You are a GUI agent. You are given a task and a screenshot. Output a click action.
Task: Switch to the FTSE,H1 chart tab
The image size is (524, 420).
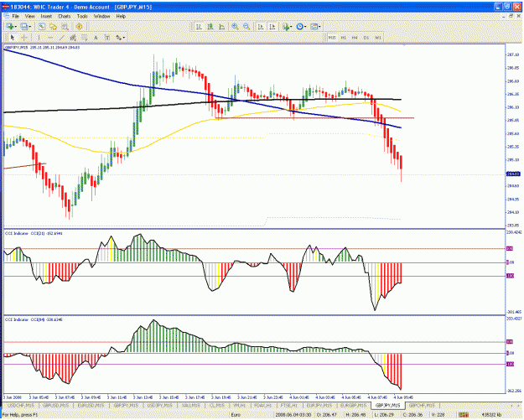click(288, 405)
